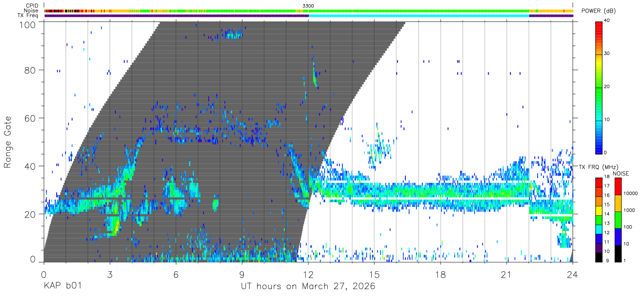Click the 12 tick on the UT hours axis
This screenshot has height=297, width=644.
[x=308, y=274]
